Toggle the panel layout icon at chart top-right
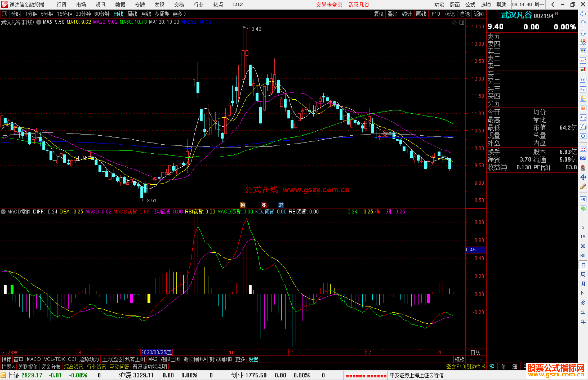 pyautogui.click(x=462, y=22)
